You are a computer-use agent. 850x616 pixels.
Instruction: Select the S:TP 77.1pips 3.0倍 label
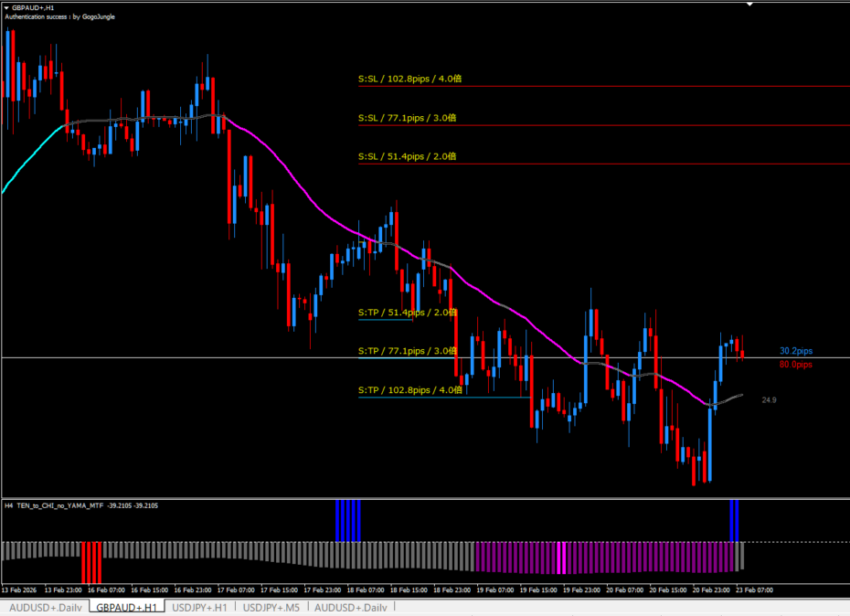point(407,351)
